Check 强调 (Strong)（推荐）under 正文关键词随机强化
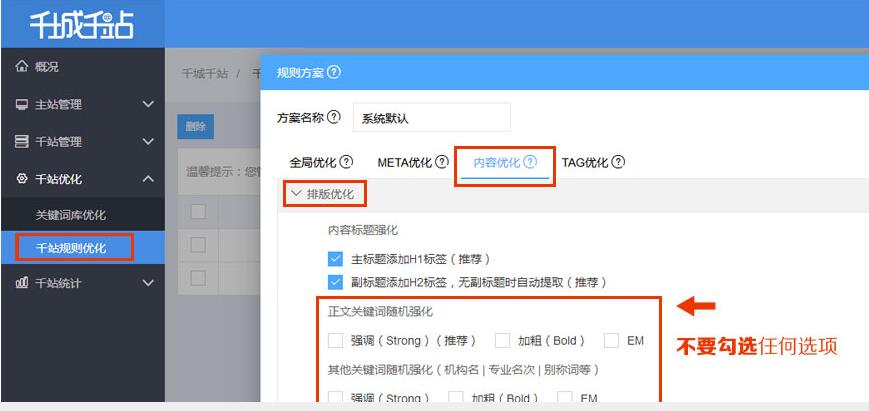This screenshot has height=411, width=869. [x=335, y=340]
